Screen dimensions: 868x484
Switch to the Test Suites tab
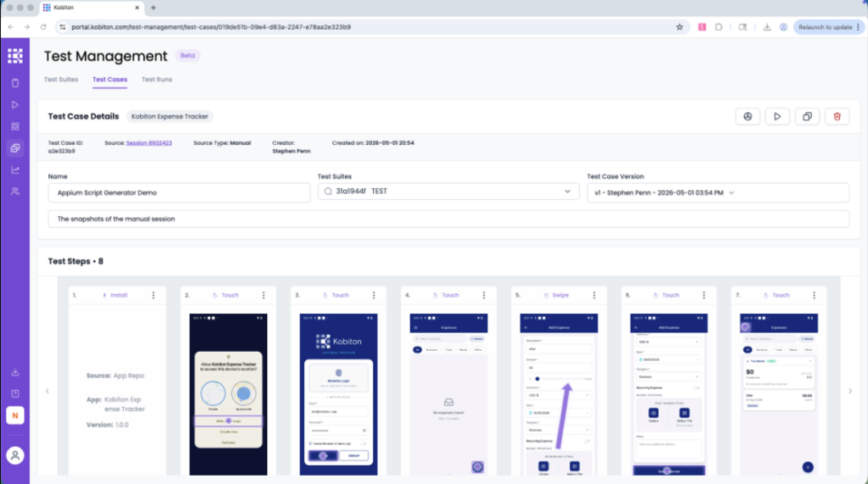pos(61,79)
